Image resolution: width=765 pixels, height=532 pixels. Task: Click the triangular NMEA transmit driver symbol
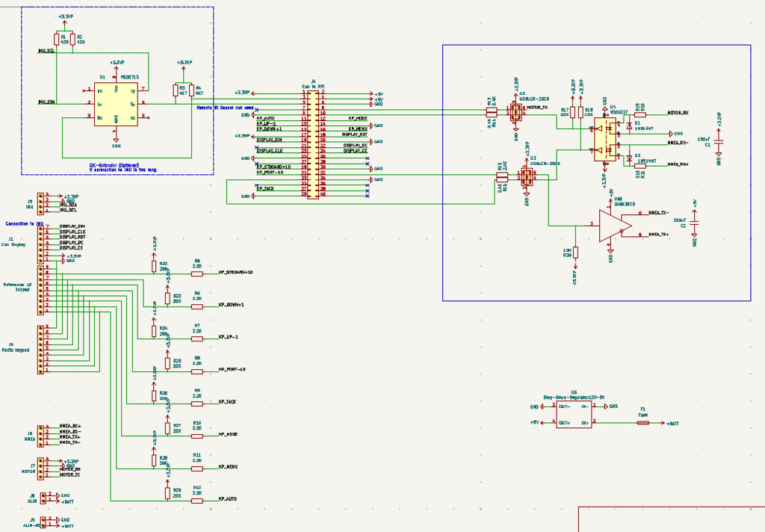tap(614, 224)
